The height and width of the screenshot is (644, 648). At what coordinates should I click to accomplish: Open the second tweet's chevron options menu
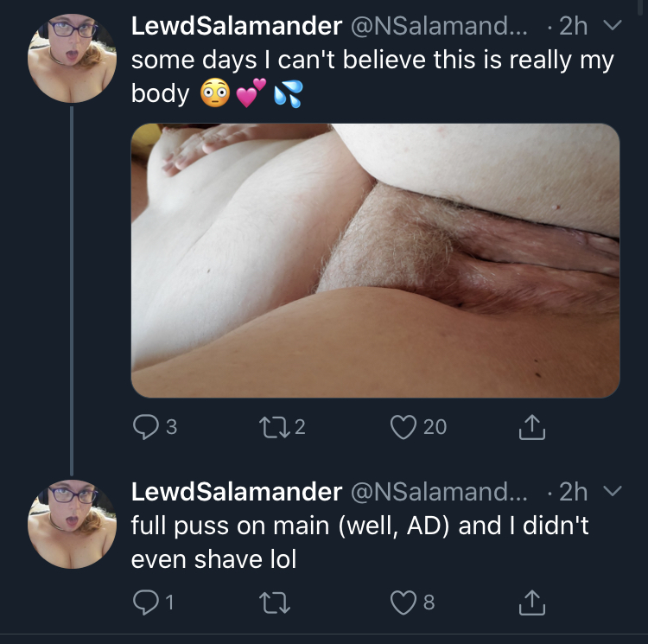[613, 491]
